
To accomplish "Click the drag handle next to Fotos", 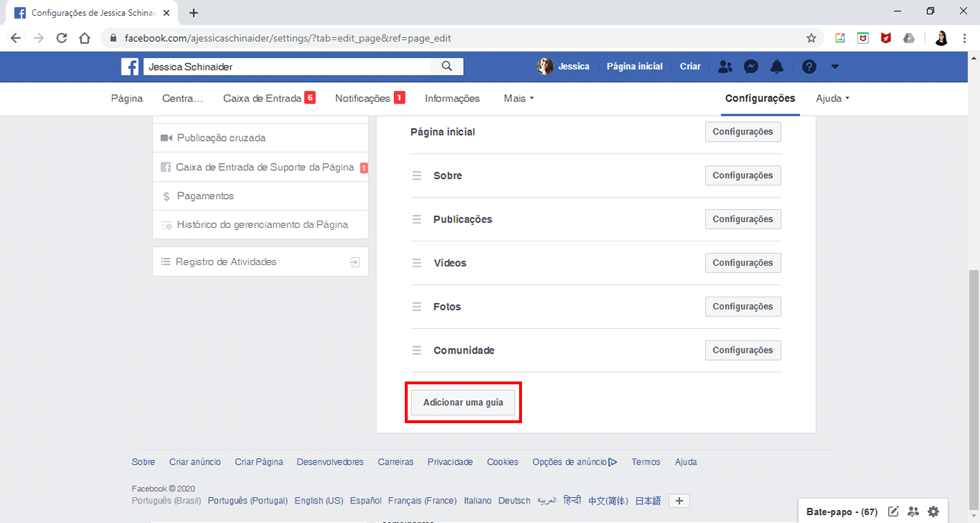I will [417, 307].
